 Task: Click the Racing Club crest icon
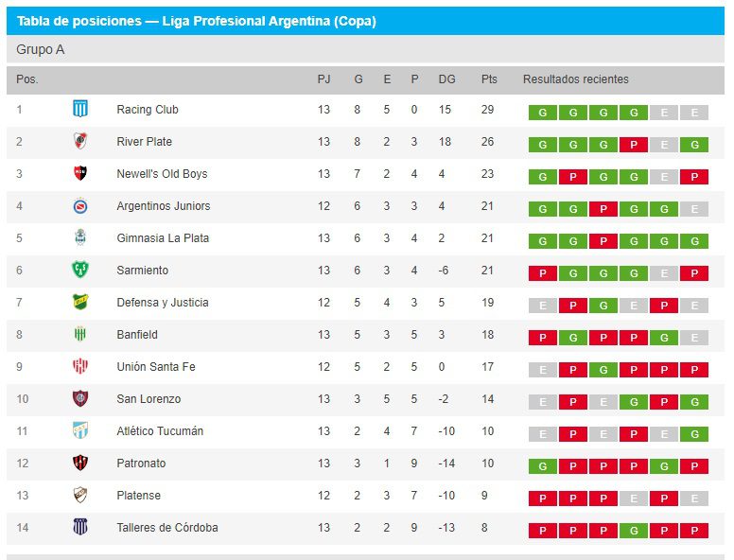pyautogui.click(x=80, y=110)
